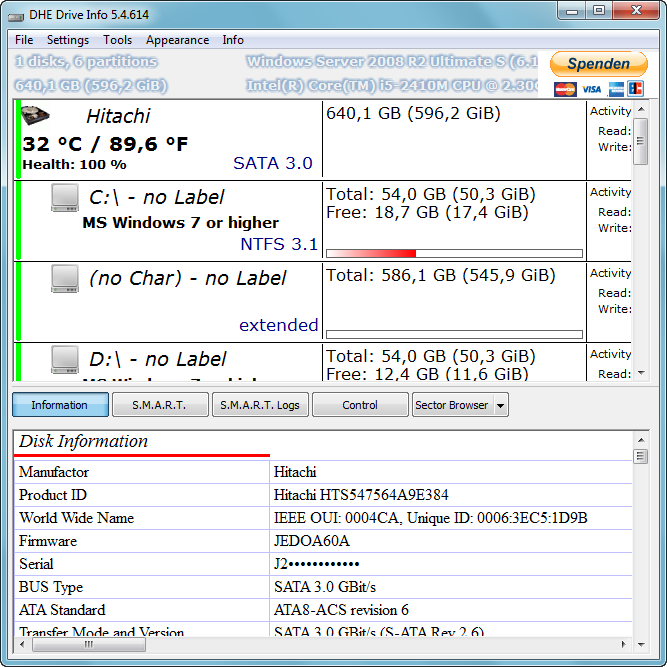This screenshot has height=667, width=667.
Task: Click the horizontal scrollbar thumb
Action: (x=88, y=644)
